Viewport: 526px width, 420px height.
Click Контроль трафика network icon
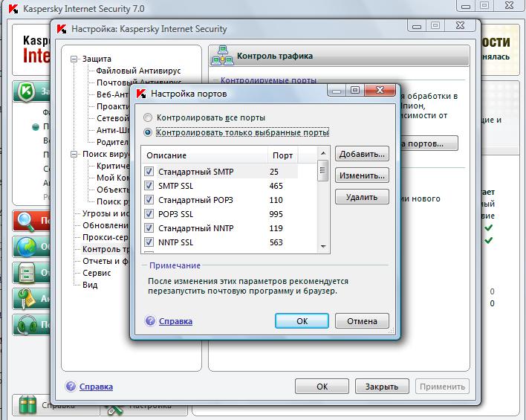pyautogui.click(x=222, y=56)
